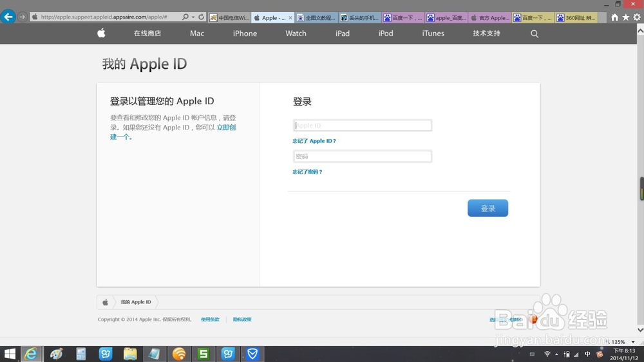Viewport: 644px width, 362px height.
Task: Open the 使用条款 footer link
Action: click(210, 319)
